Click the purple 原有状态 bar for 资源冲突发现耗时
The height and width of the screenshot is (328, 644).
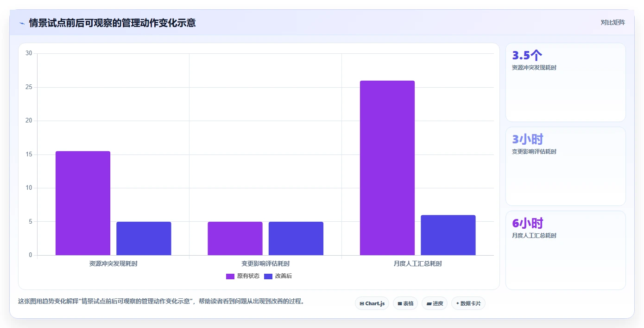click(x=83, y=203)
